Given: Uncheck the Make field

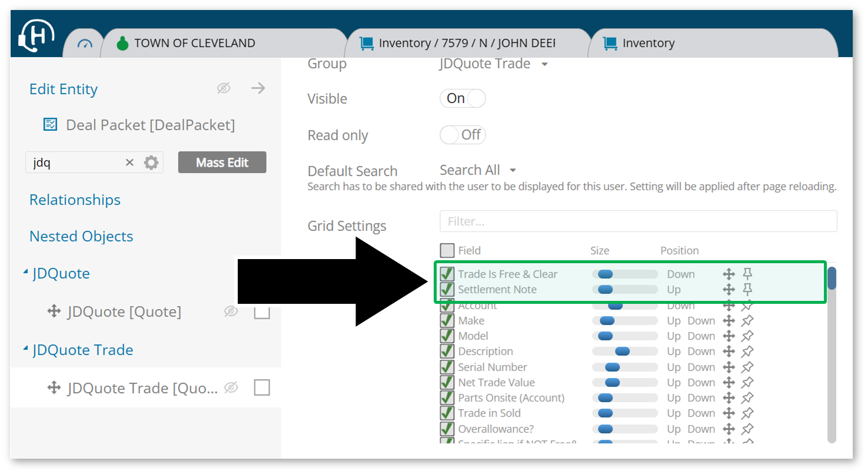Looking at the screenshot, I should 447,320.
